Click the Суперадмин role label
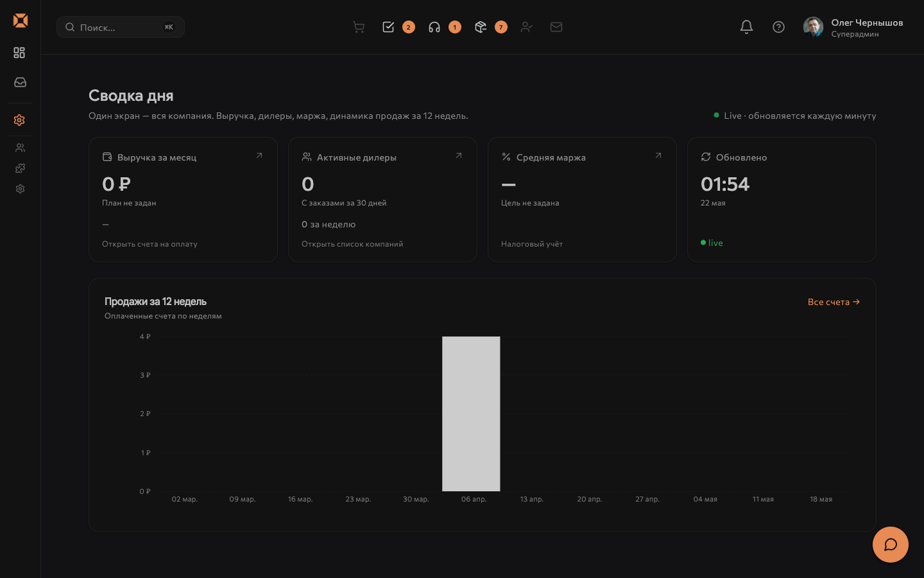 pyautogui.click(x=855, y=34)
